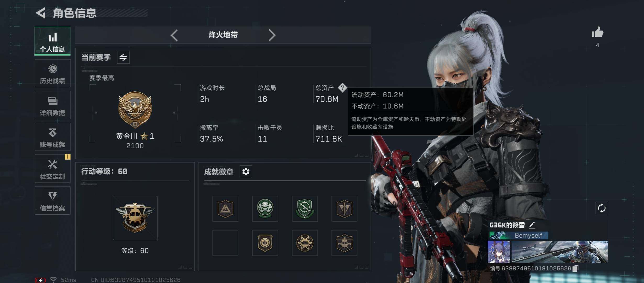This screenshot has width=644, height=283.
Task: Open 信誉档案 reputation section
Action: coord(52,201)
